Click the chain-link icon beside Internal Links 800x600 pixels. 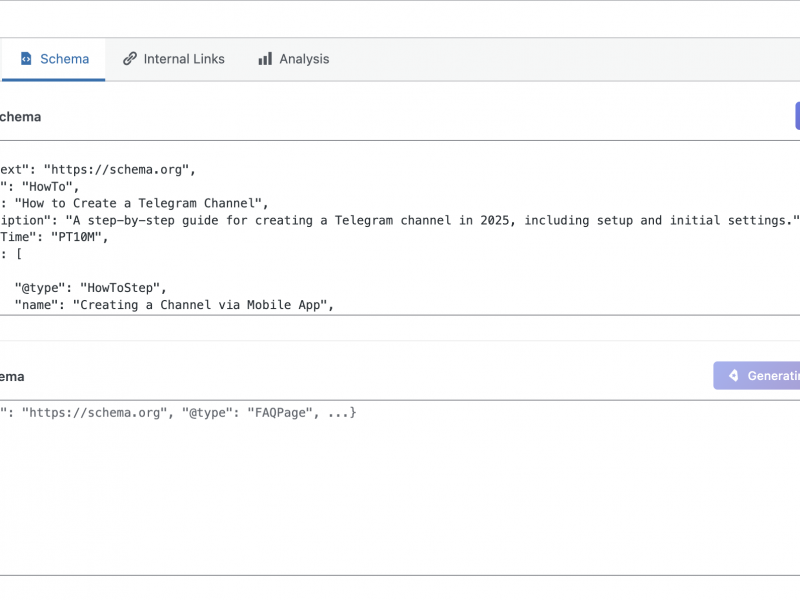point(130,59)
